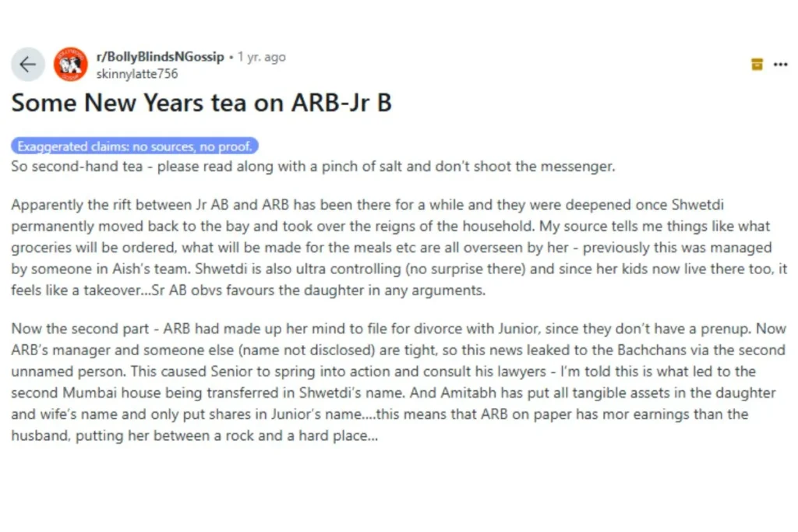Click the line starting 'ARB's manager and someone'
798x532 pixels.
coord(398,350)
